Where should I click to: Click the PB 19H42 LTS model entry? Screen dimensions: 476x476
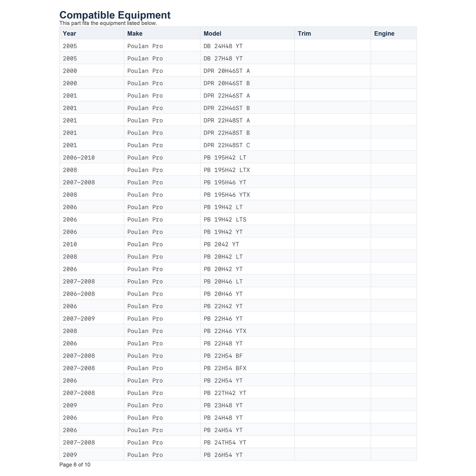pyautogui.click(x=225, y=219)
